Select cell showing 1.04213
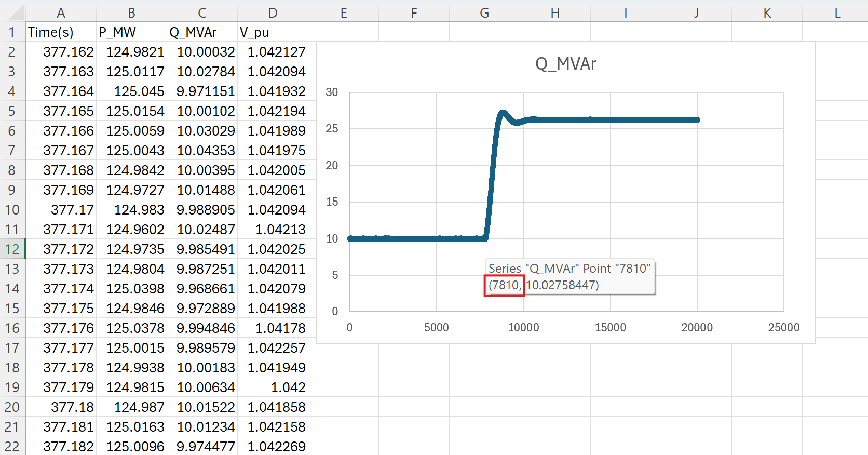This screenshot has width=868, height=455. (x=273, y=230)
